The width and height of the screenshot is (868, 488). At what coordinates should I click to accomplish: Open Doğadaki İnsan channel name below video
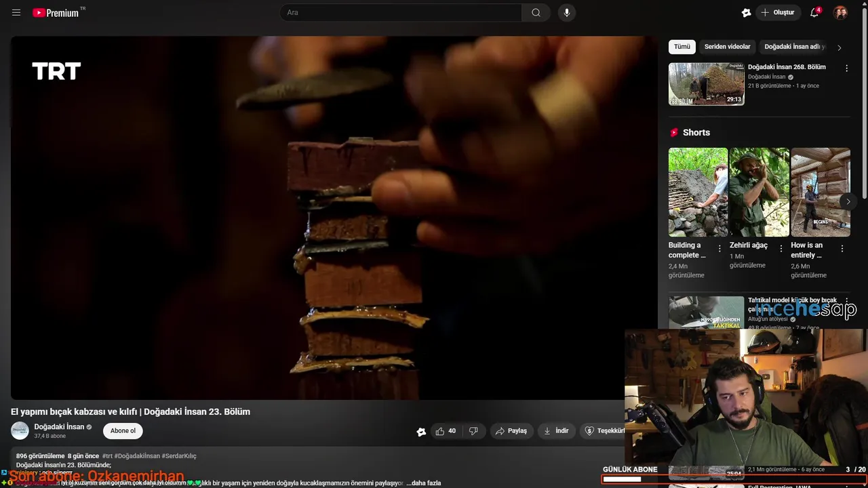(59, 427)
